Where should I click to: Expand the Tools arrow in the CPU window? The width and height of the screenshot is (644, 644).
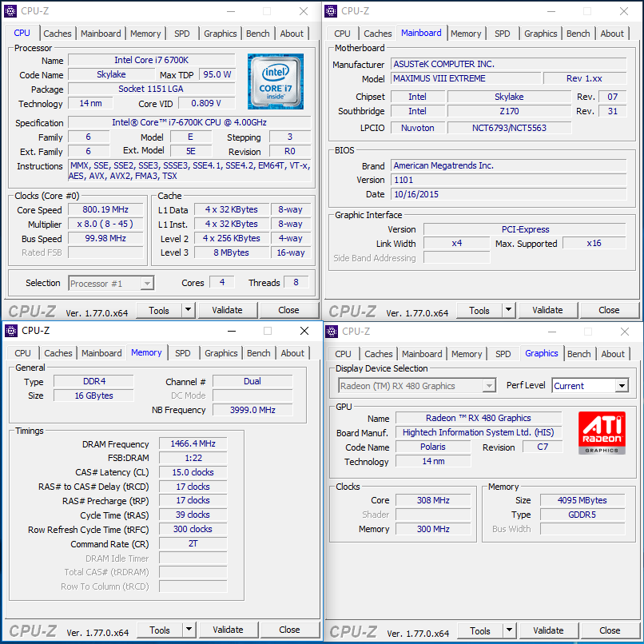coord(188,310)
